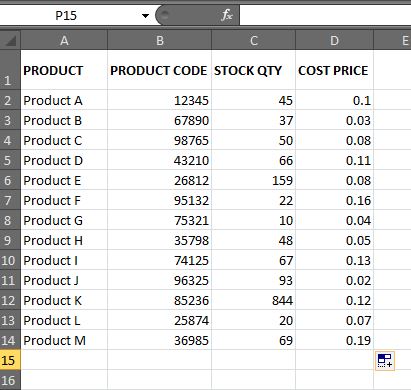Select column B header
The height and width of the screenshot is (390, 411).
point(159,40)
